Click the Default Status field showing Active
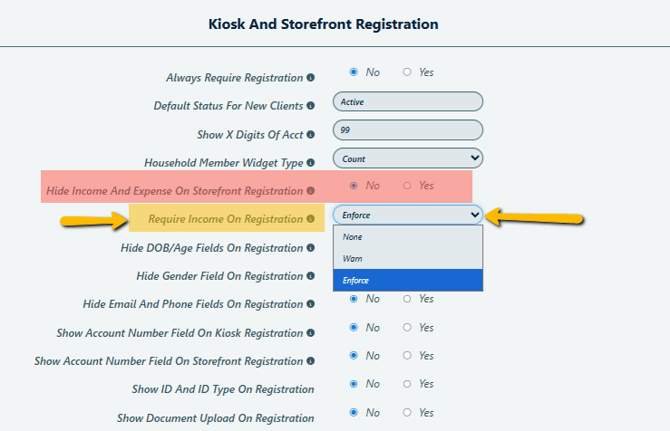670x431 pixels. (408, 102)
